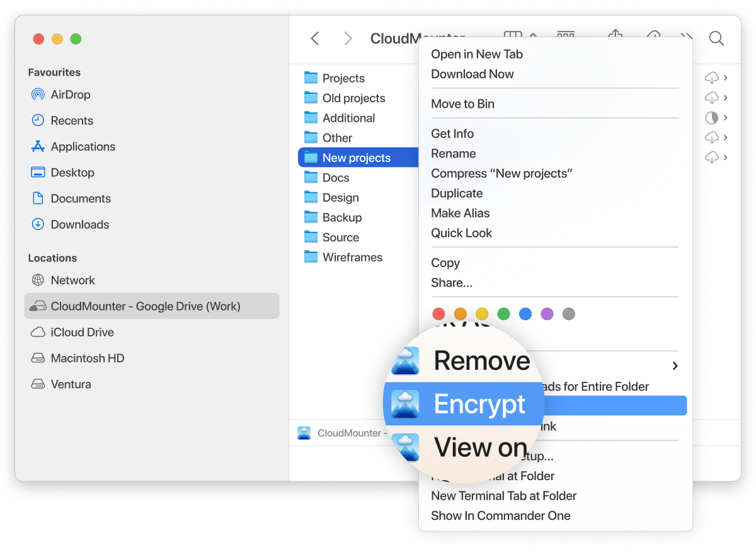The height and width of the screenshot is (557, 756).
Task: Click the Applications sidebar icon
Action: click(x=38, y=146)
